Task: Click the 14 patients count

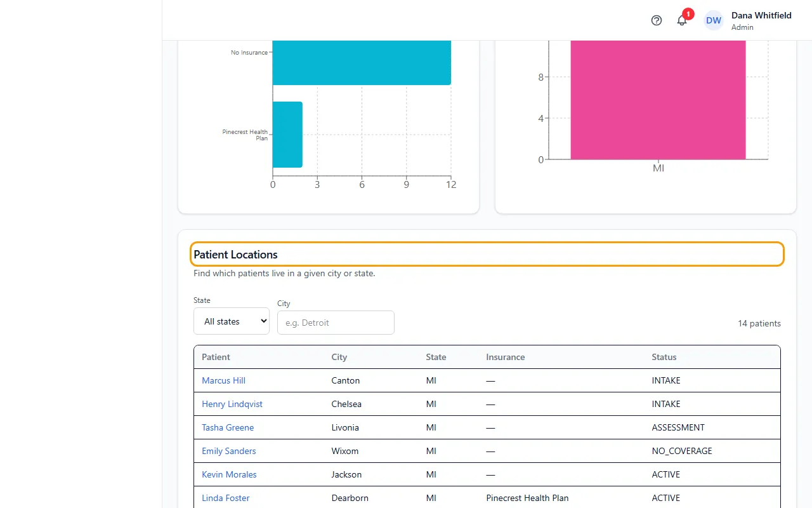Action: (x=759, y=323)
